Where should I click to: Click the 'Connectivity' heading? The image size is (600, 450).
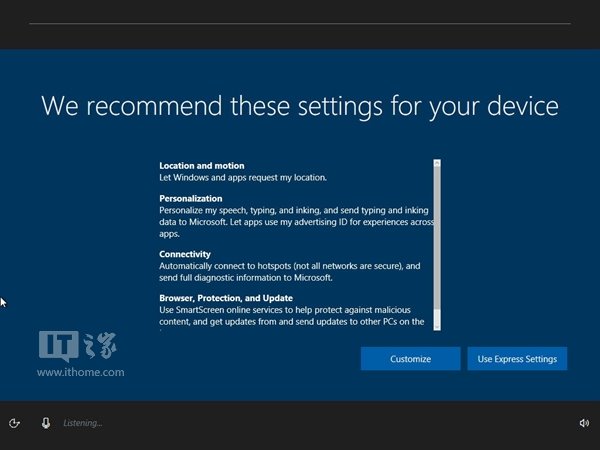pos(185,254)
